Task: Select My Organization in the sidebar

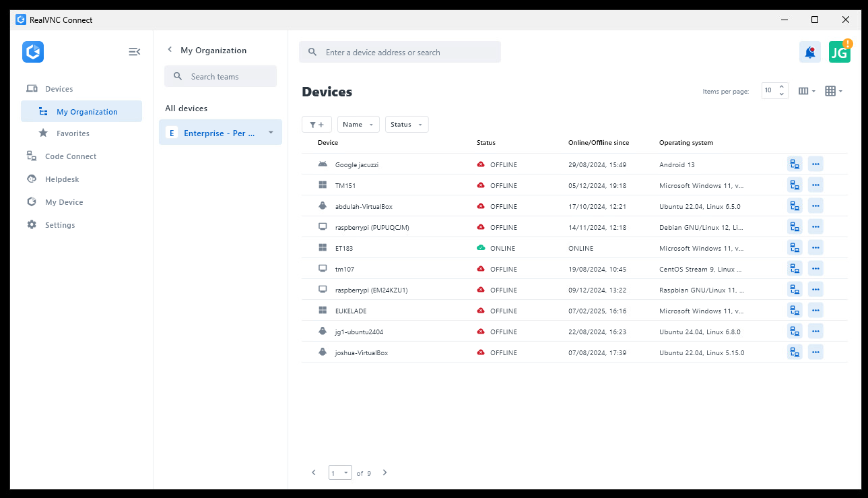Action: pos(81,112)
